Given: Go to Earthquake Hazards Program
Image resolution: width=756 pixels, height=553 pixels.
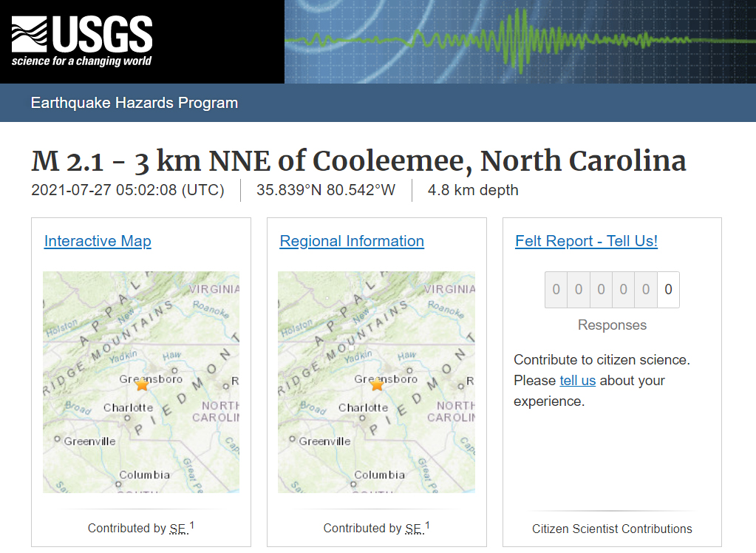Looking at the screenshot, I should (134, 103).
